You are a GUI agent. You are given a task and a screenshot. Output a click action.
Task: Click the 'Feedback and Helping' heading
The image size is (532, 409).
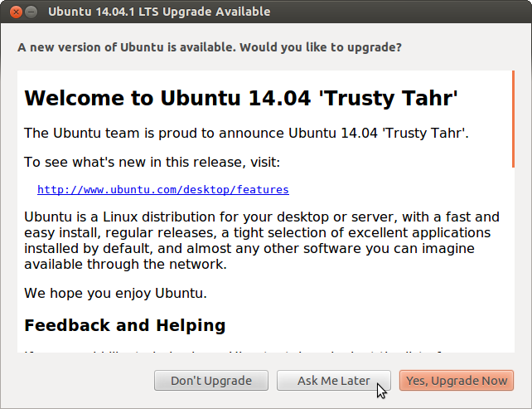tap(125, 325)
